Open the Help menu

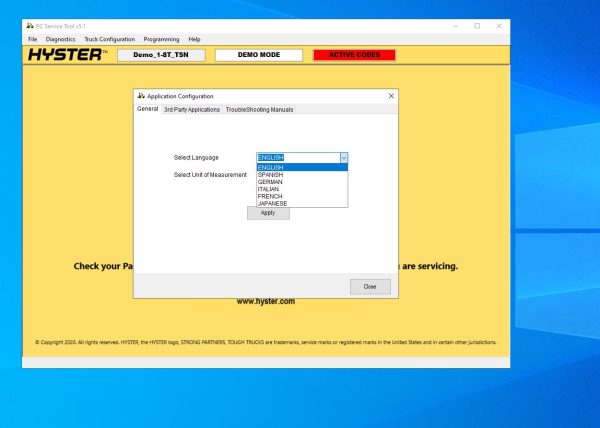(x=194, y=39)
